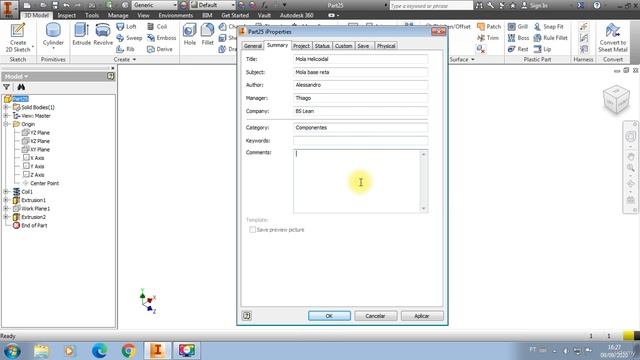Expand Solid Bodies(1) node
Viewport: 640px width, 360px height.
(x=6, y=107)
